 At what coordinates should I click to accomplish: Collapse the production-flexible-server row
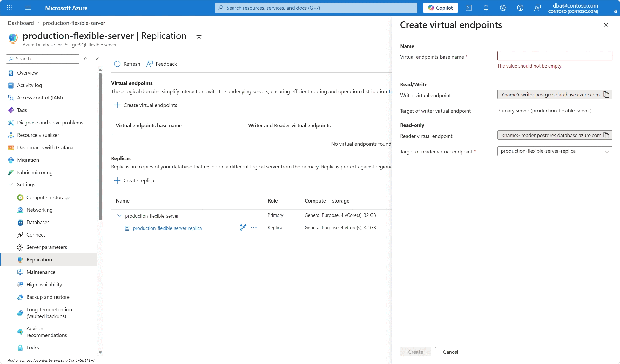[x=120, y=216]
